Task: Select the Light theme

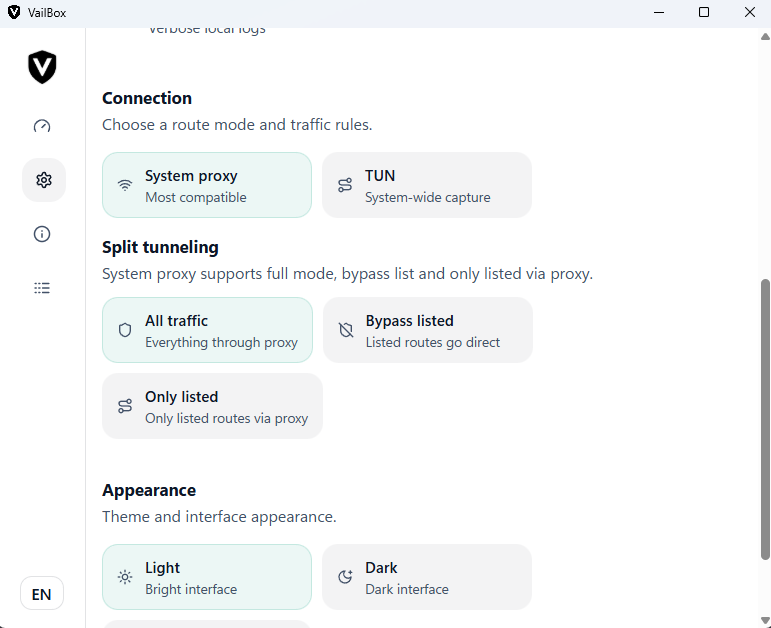Action: pos(207,577)
